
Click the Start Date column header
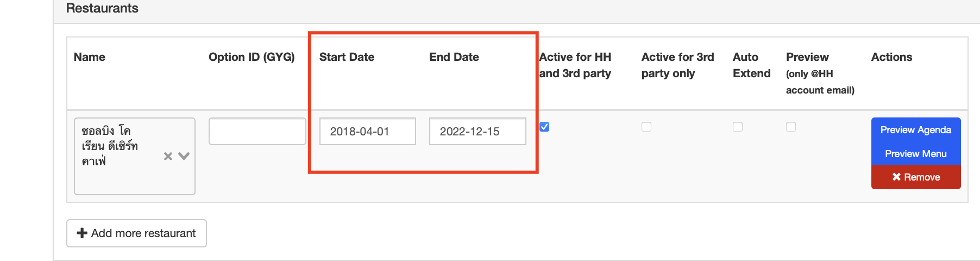[347, 57]
